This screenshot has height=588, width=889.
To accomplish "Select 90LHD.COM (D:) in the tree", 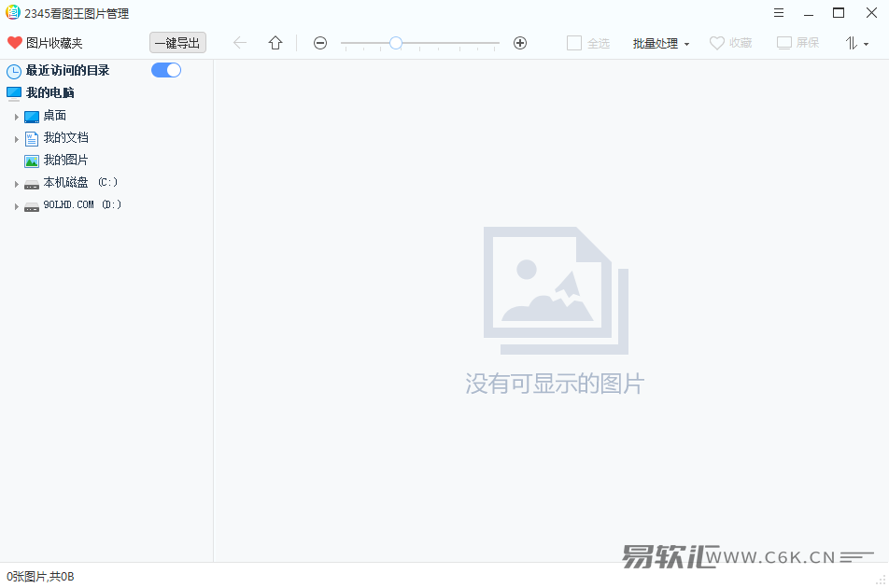I will tap(82, 204).
